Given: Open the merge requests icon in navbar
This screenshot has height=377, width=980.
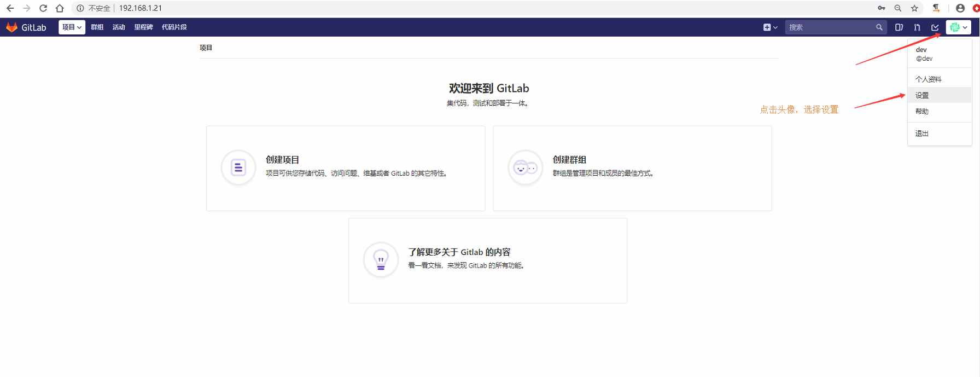Looking at the screenshot, I should tap(917, 27).
